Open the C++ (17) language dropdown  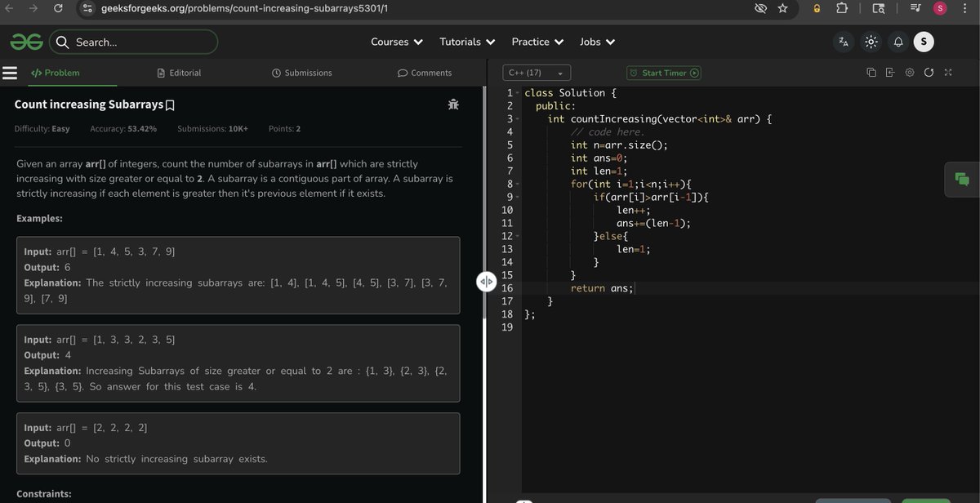[x=536, y=73]
